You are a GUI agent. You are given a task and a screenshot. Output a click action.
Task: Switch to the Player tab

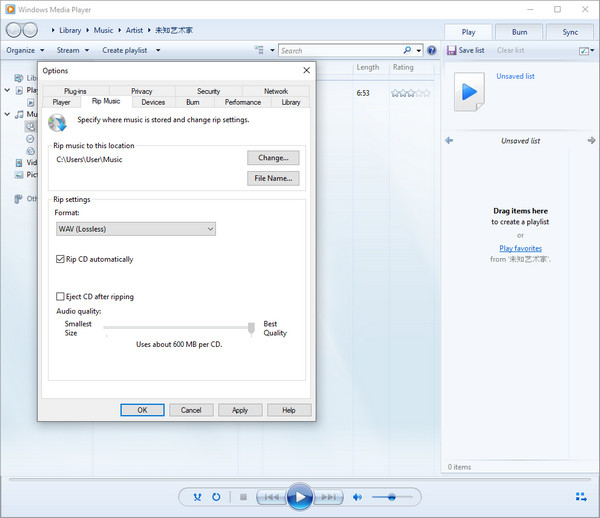pyautogui.click(x=61, y=102)
